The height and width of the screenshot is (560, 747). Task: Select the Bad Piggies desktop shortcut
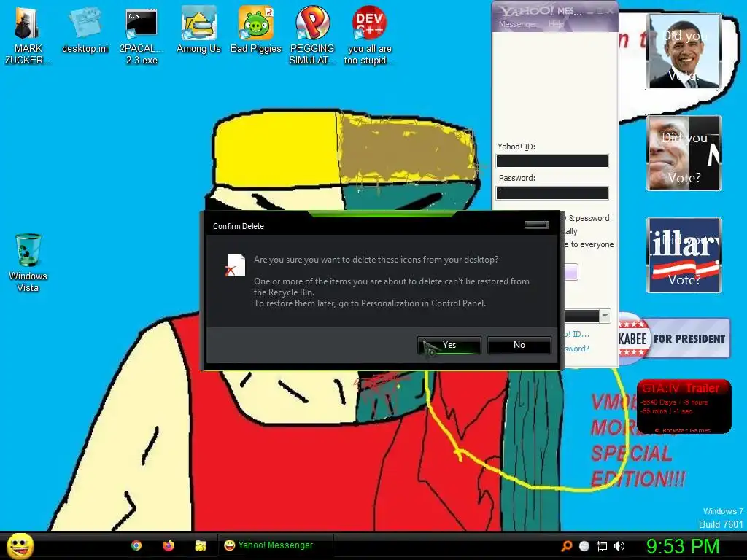click(x=256, y=31)
